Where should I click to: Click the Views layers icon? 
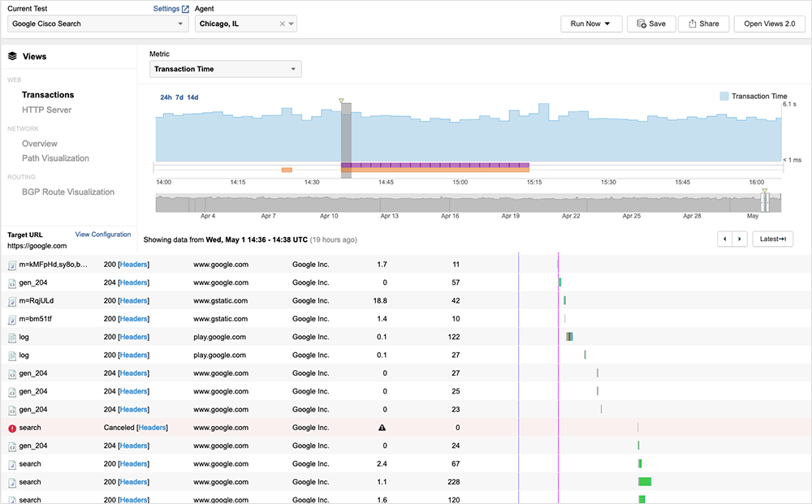12,57
